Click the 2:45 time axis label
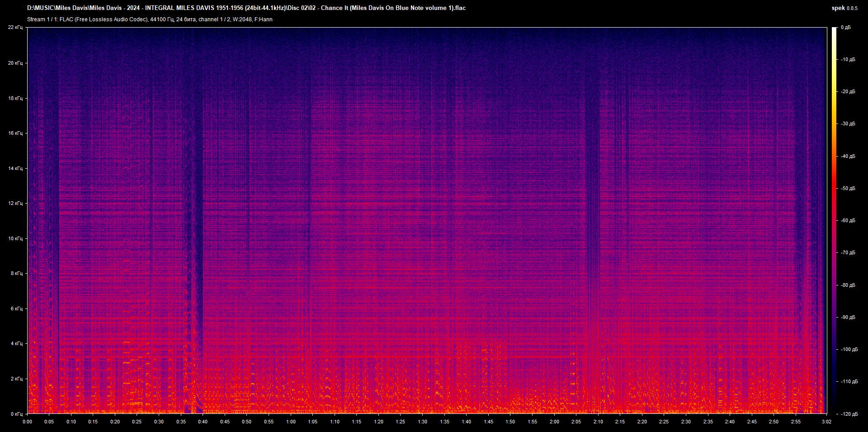The width and height of the screenshot is (868, 432). (752, 422)
